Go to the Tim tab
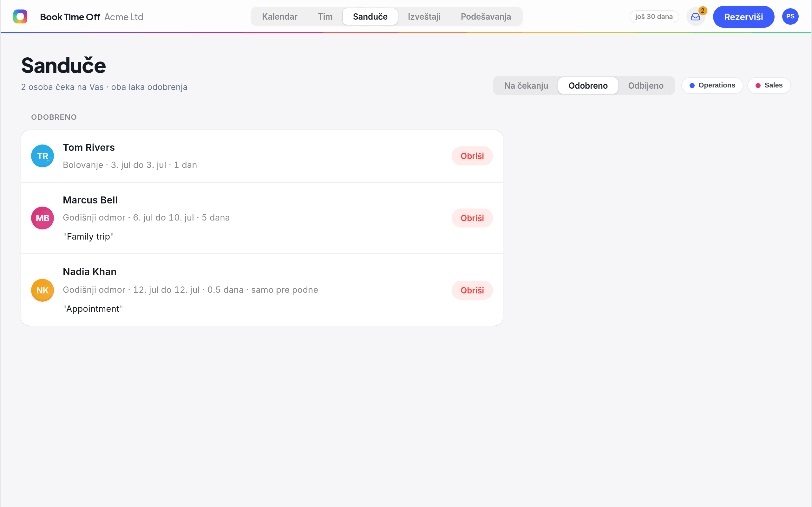812x507 pixels. (325, 16)
